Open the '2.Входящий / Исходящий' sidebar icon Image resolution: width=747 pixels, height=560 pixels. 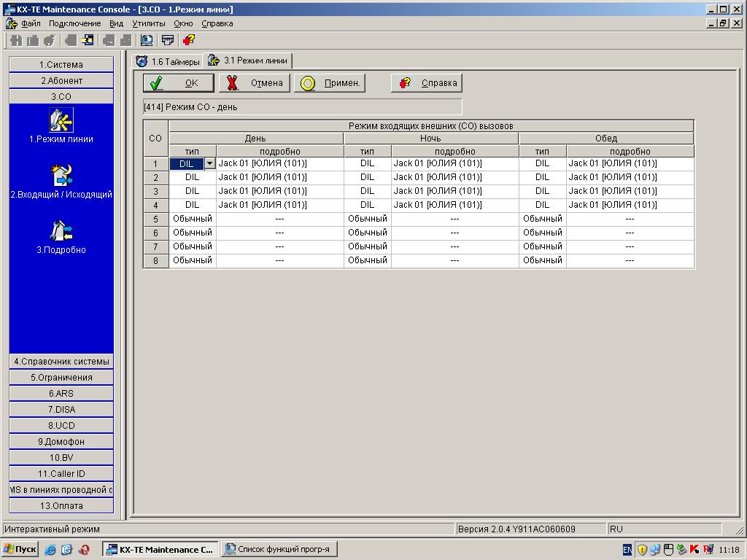tap(61, 175)
